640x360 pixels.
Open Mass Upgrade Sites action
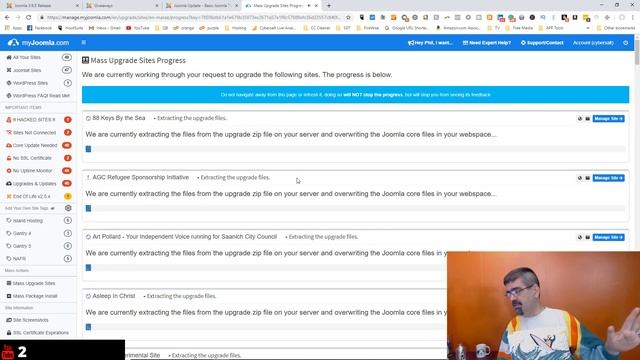[33, 283]
